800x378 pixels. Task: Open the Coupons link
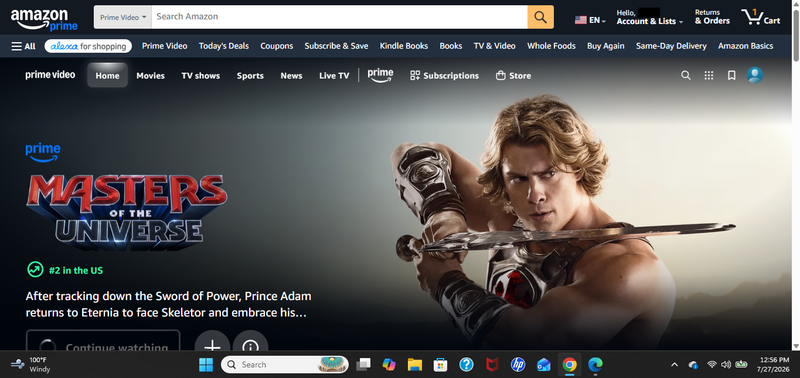click(277, 46)
